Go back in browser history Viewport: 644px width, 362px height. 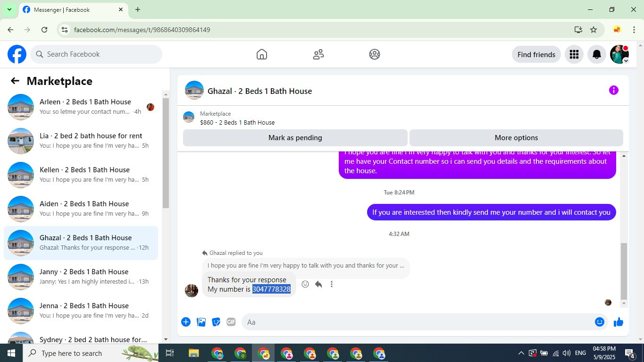point(10,30)
